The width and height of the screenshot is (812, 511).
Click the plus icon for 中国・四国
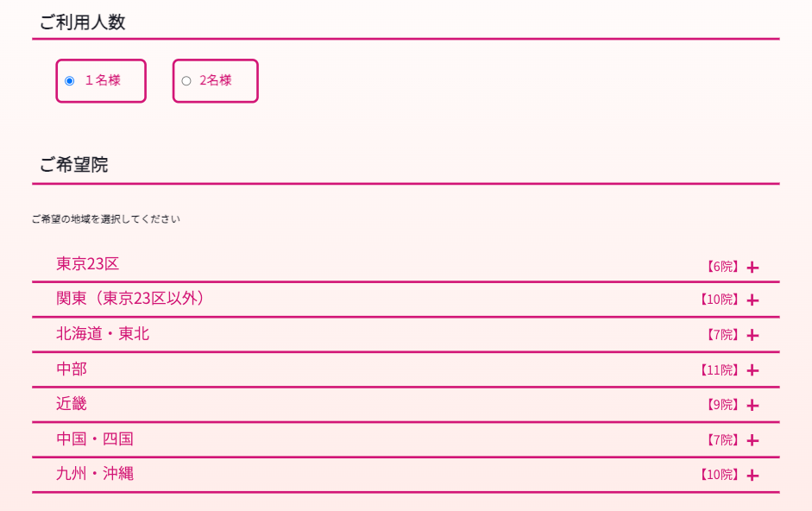[752, 440]
